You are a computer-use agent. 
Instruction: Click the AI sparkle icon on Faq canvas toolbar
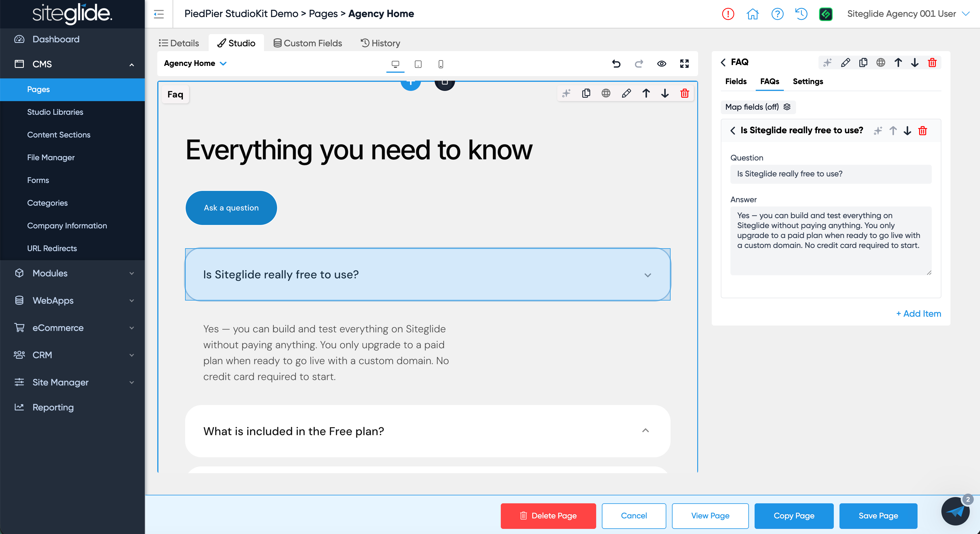(566, 93)
